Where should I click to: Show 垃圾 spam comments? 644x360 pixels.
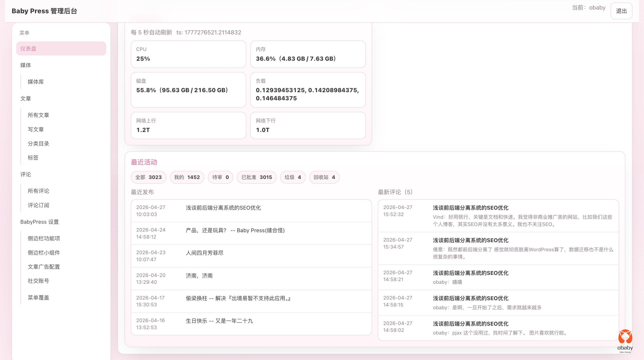click(293, 177)
